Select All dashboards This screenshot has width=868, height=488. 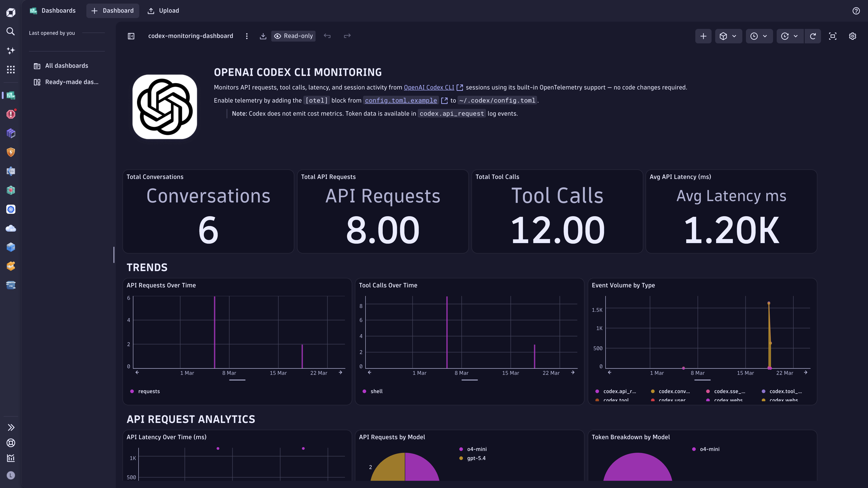(x=67, y=66)
